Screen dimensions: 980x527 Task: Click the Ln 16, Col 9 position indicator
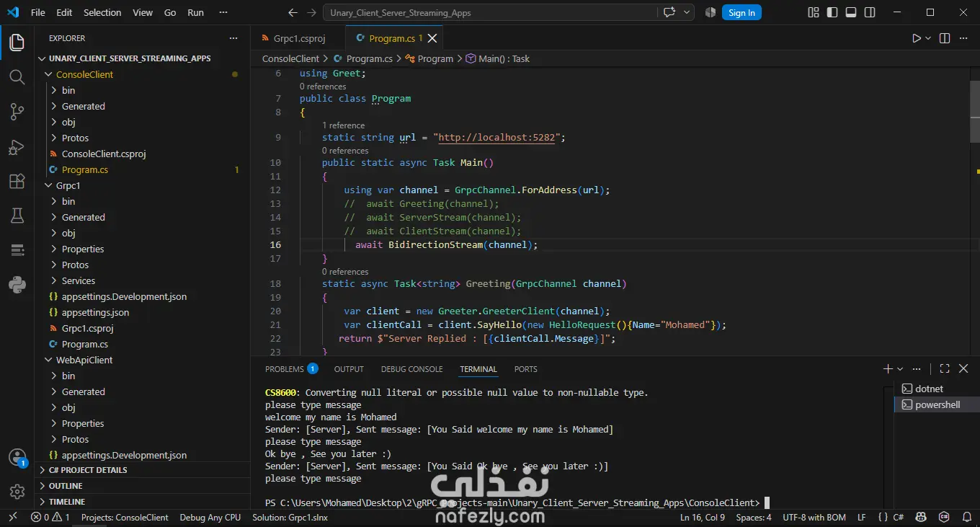click(703, 518)
